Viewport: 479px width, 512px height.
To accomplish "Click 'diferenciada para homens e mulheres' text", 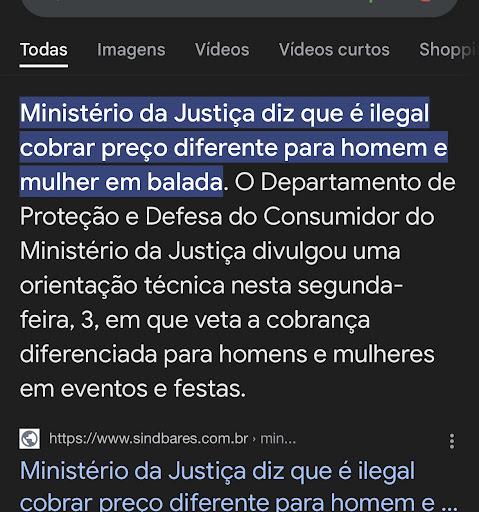I will pos(227,354).
